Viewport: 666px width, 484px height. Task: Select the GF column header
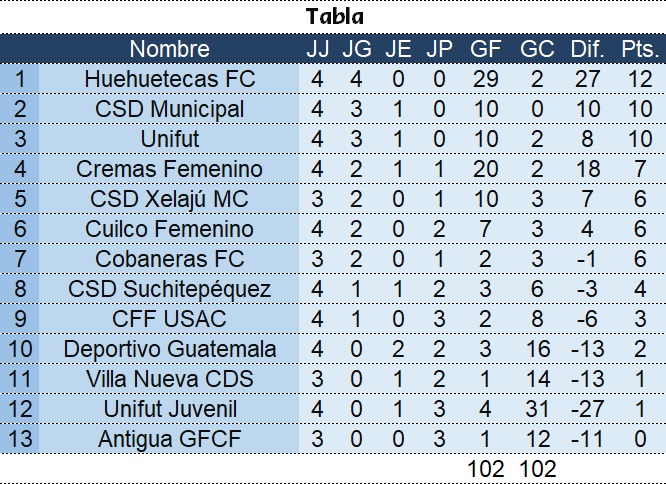(x=486, y=49)
